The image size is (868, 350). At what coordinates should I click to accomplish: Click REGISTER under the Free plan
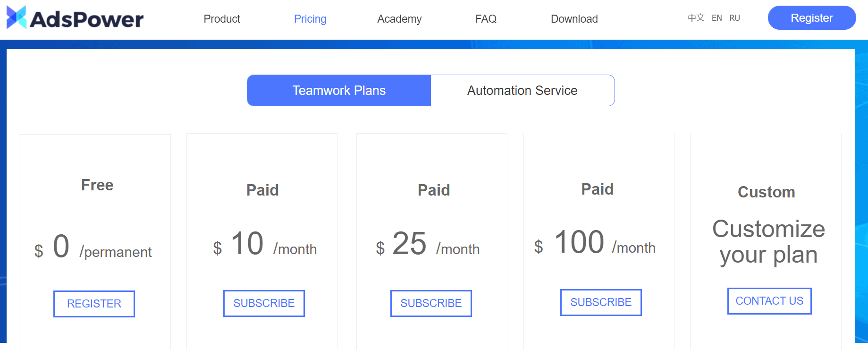click(x=94, y=304)
